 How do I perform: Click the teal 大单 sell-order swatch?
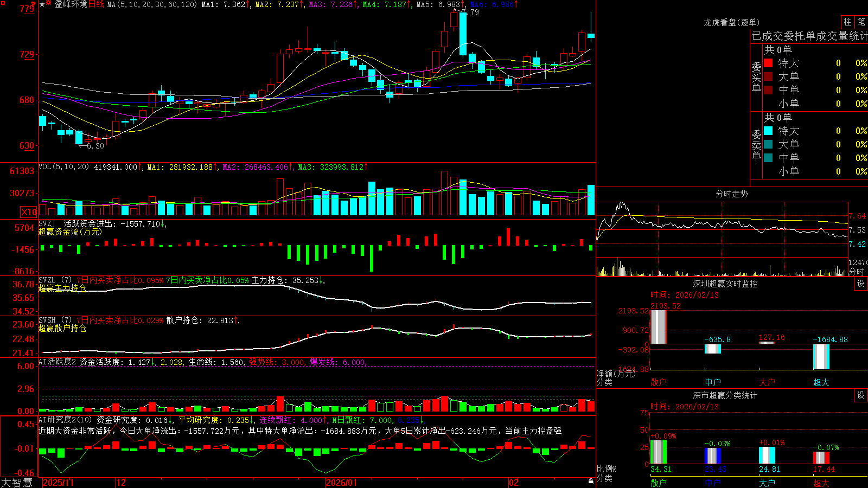(768, 144)
